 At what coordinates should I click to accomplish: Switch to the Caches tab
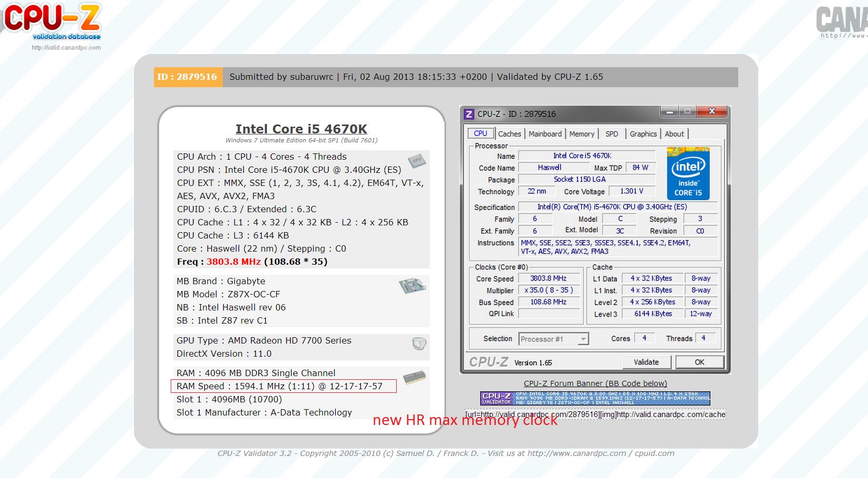[x=510, y=134]
